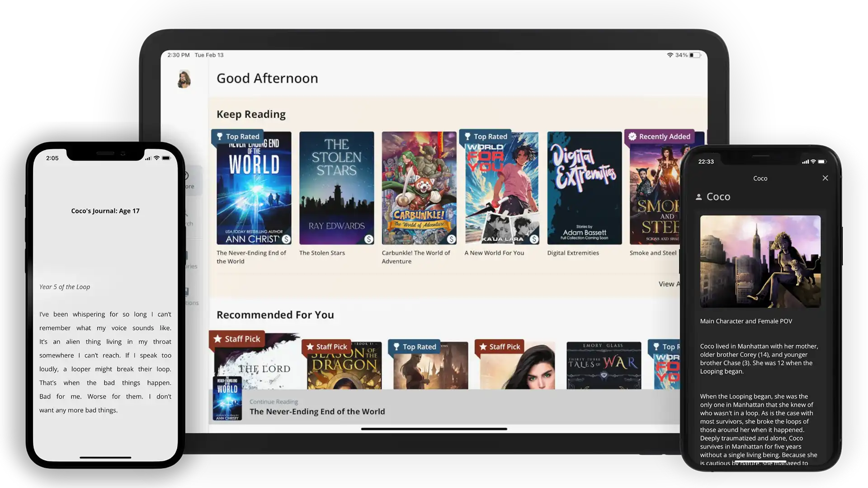The width and height of the screenshot is (868, 488).
Task: Click the Recently Added badge on Smoke and Steel
Action: pyautogui.click(x=660, y=136)
